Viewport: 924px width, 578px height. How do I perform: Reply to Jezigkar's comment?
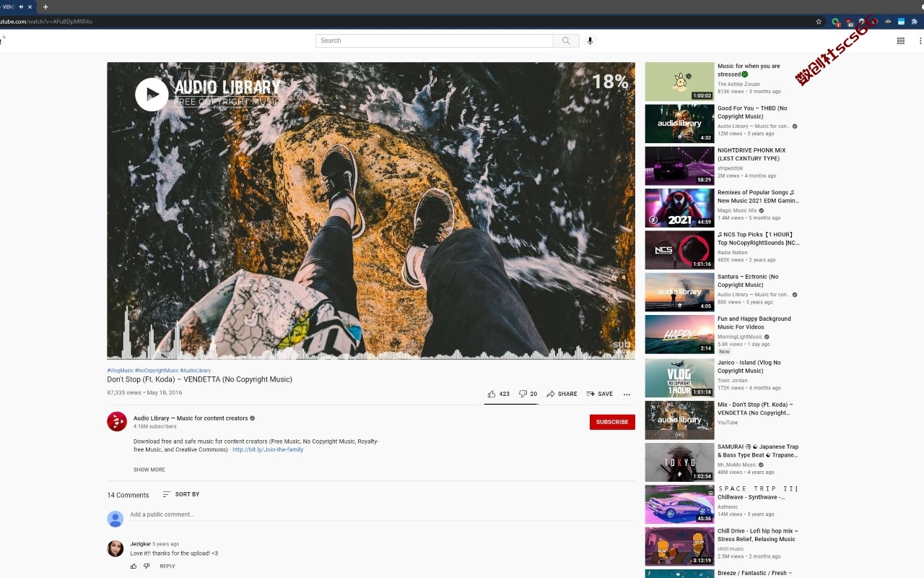[x=167, y=566]
